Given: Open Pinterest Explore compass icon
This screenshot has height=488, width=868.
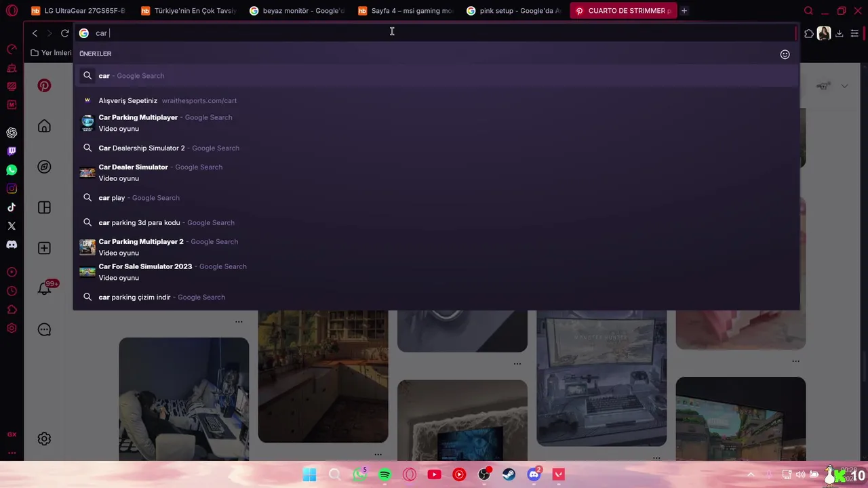Looking at the screenshot, I should (x=44, y=167).
